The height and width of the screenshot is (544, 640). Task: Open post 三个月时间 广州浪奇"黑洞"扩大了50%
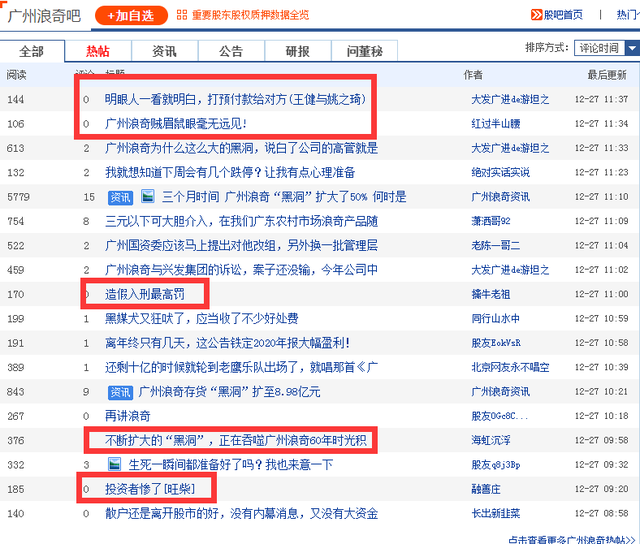click(284, 197)
